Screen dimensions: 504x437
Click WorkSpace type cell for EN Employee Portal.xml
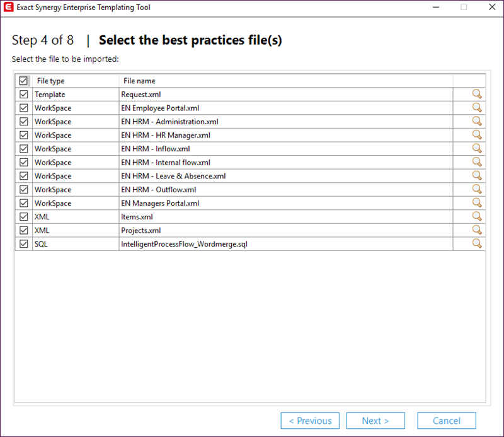[76, 108]
